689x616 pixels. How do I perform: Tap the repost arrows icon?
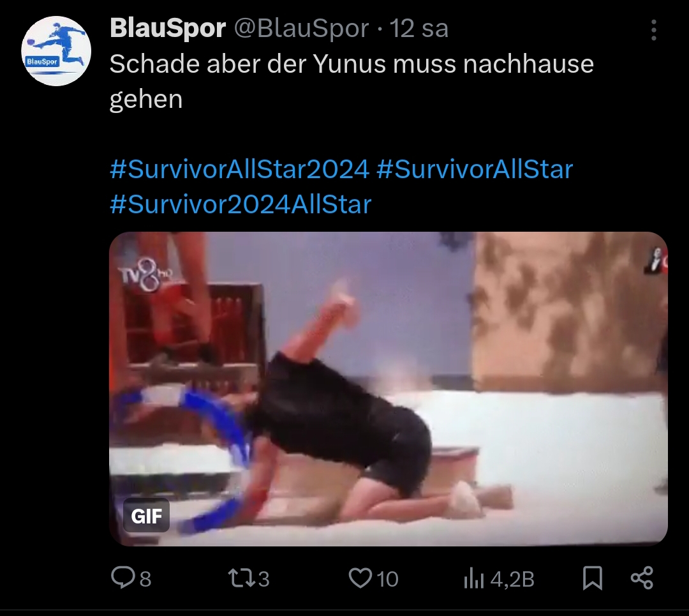(x=242, y=578)
